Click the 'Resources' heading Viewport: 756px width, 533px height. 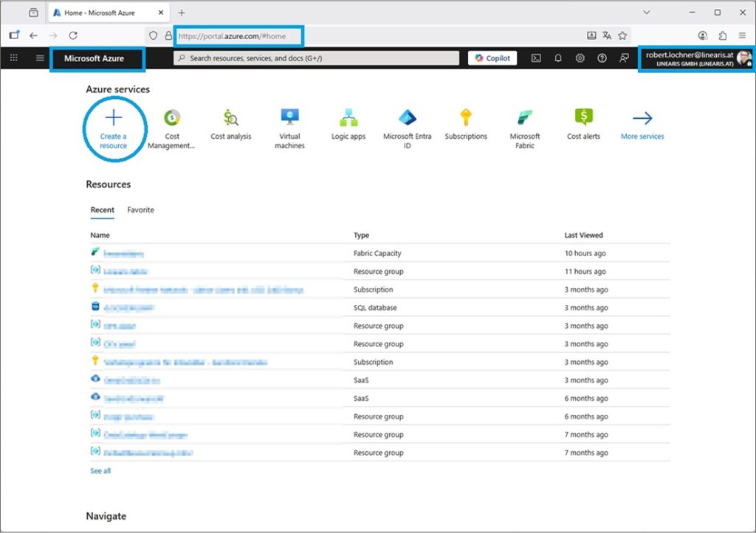[x=108, y=184]
